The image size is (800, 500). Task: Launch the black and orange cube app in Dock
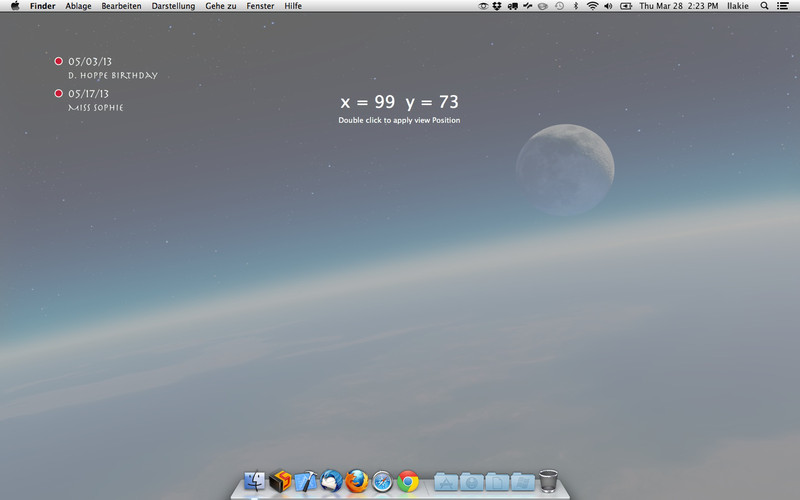(280, 481)
